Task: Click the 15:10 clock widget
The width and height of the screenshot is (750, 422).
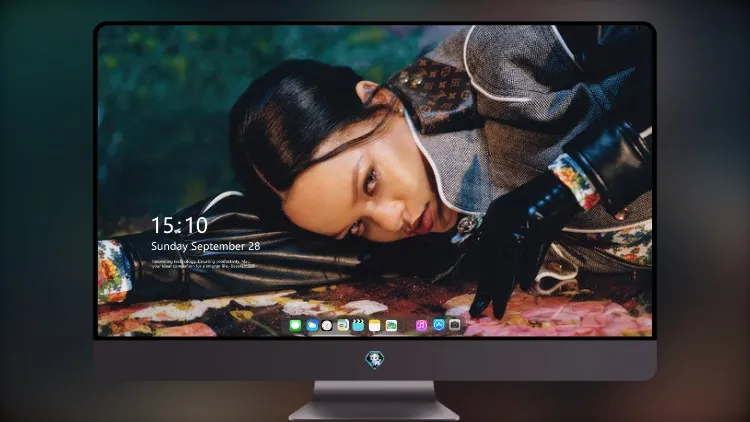Action: click(x=179, y=225)
